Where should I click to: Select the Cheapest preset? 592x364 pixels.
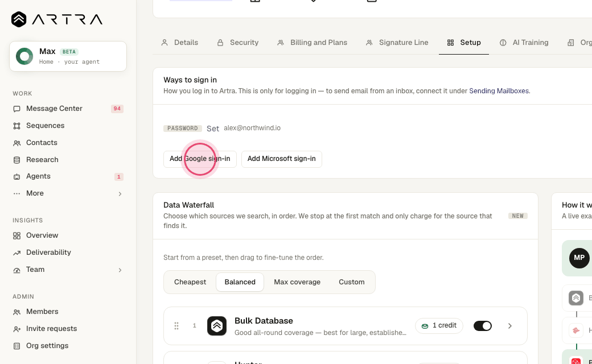pos(190,282)
